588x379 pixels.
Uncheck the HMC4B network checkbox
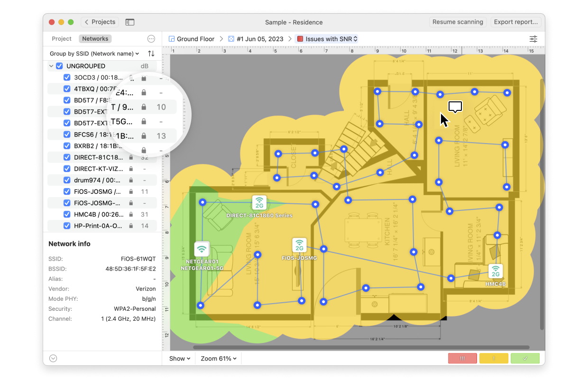pyautogui.click(x=67, y=214)
